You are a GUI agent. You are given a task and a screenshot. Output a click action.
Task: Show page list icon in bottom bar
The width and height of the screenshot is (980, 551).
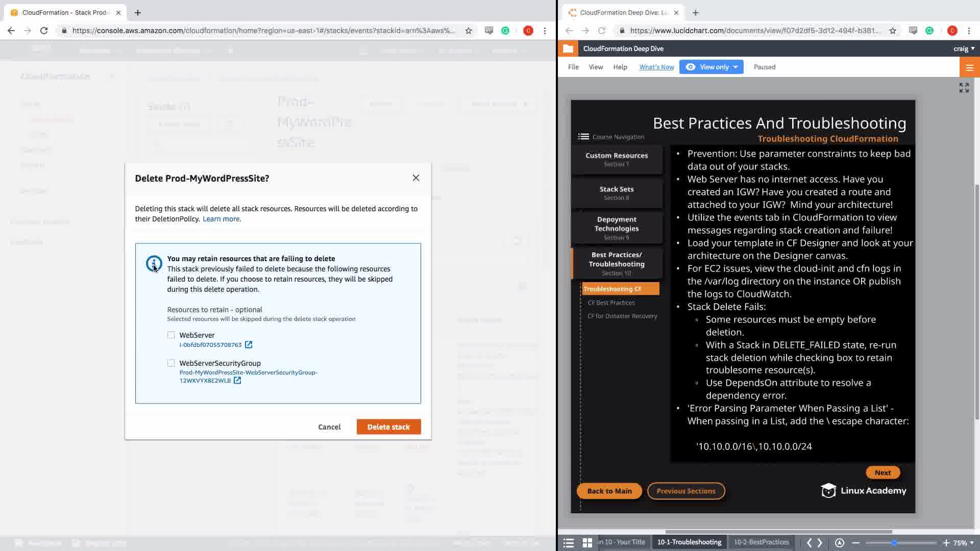click(x=569, y=543)
